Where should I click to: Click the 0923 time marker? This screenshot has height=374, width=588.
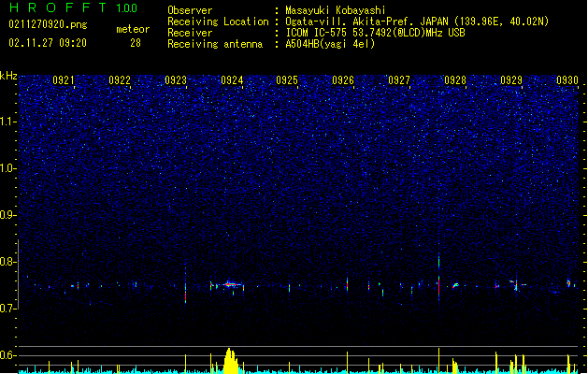pyautogui.click(x=176, y=80)
